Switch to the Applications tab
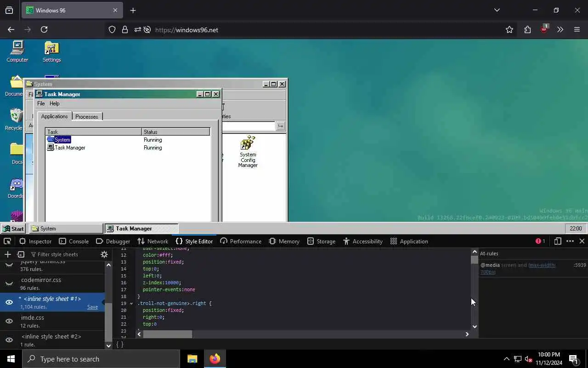The width and height of the screenshot is (588, 368). 54,116
